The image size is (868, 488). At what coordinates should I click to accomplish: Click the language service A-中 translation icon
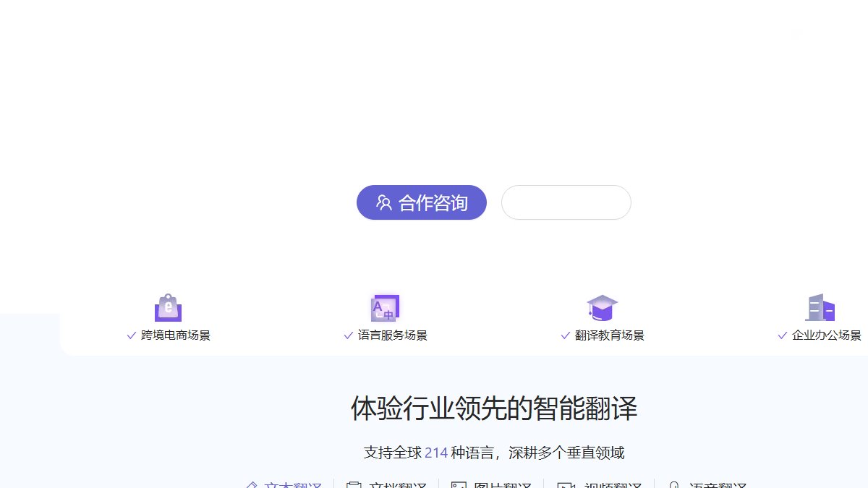(385, 308)
